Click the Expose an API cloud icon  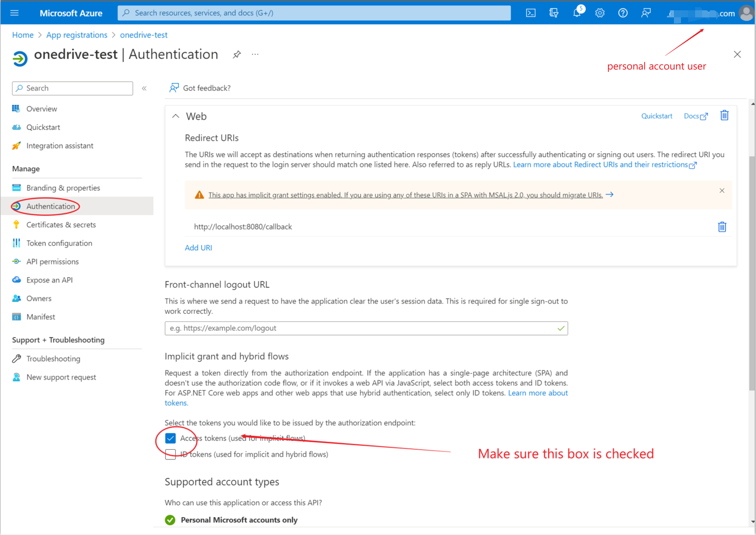[x=16, y=280]
